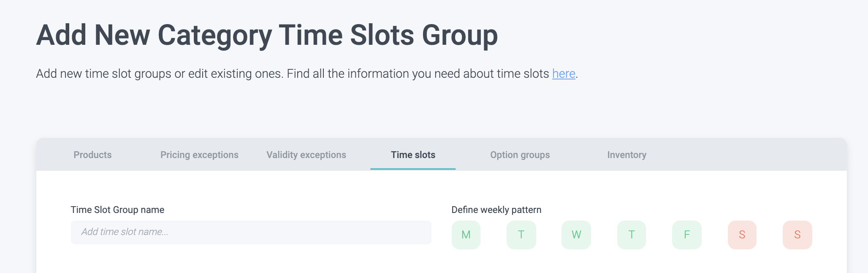Switch to the Inventory tab
This screenshot has width=868, height=273.
[627, 155]
